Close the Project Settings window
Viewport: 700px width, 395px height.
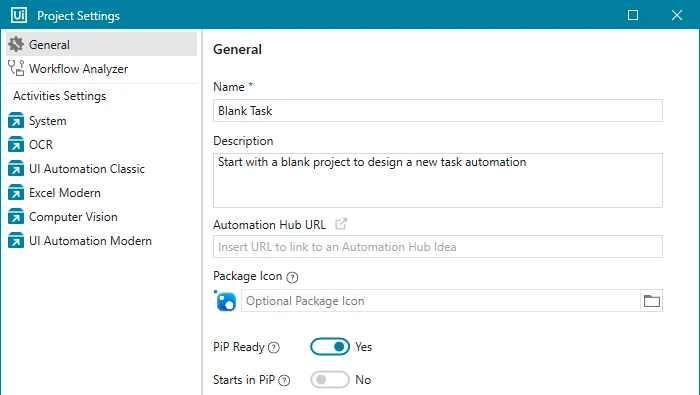(x=676, y=15)
